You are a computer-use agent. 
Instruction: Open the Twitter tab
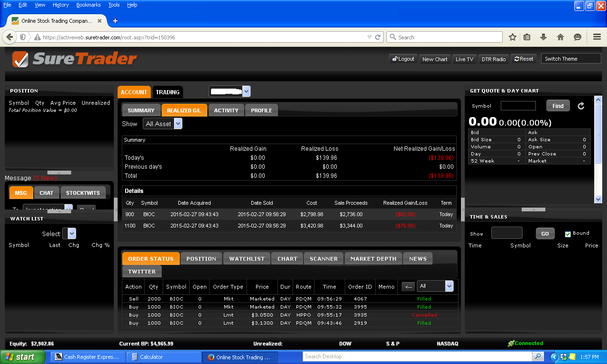(x=142, y=272)
